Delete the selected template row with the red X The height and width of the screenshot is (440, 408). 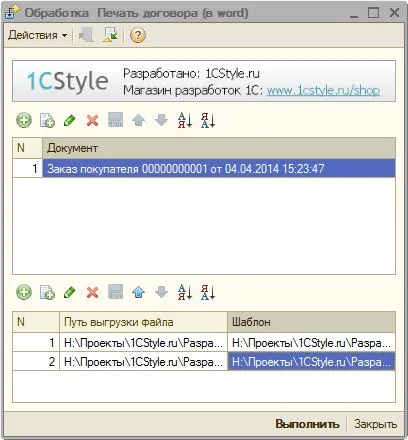[92, 293]
